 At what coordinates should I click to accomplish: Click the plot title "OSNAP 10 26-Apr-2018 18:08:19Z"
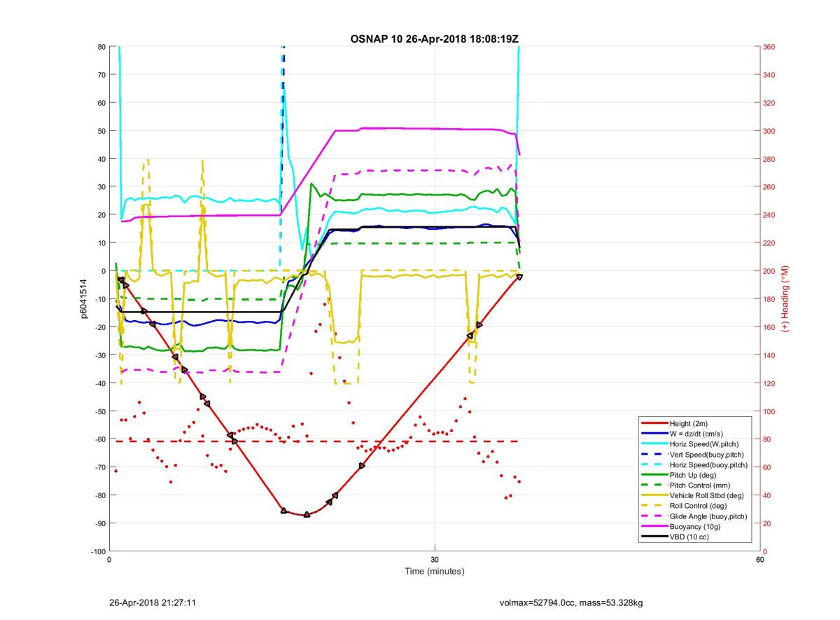pyautogui.click(x=434, y=39)
